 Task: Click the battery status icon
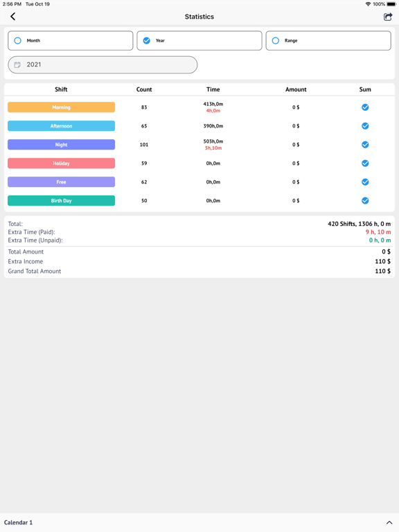coord(391,4)
